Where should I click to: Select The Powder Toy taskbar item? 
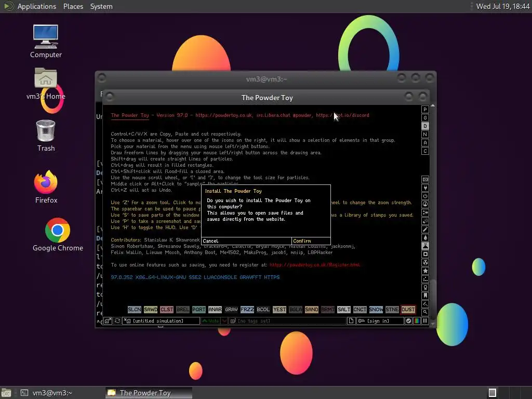click(149, 393)
